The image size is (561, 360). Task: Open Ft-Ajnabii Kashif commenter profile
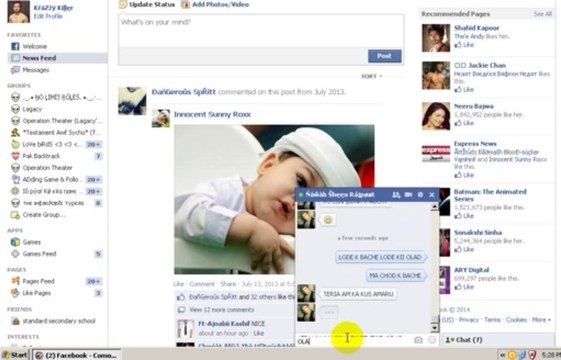pyautogui.click(x=224, y=323)
